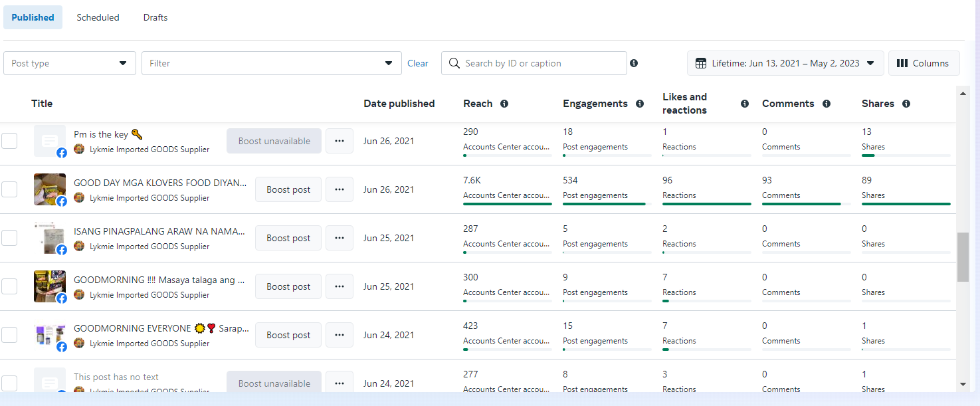
Task: Click Boost post for 'GOOD DAY MGA KLOVERS'
Action: 288,189
